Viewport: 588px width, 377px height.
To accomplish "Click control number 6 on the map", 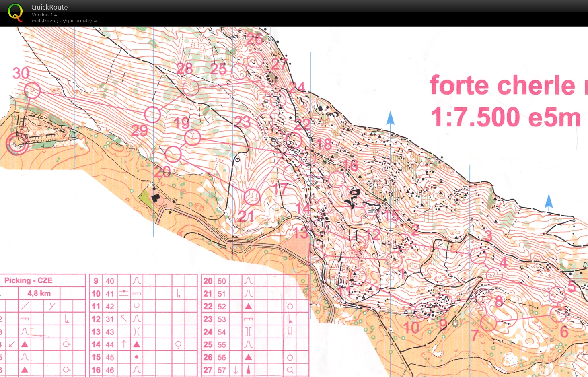I will click(x=564, y=332).
